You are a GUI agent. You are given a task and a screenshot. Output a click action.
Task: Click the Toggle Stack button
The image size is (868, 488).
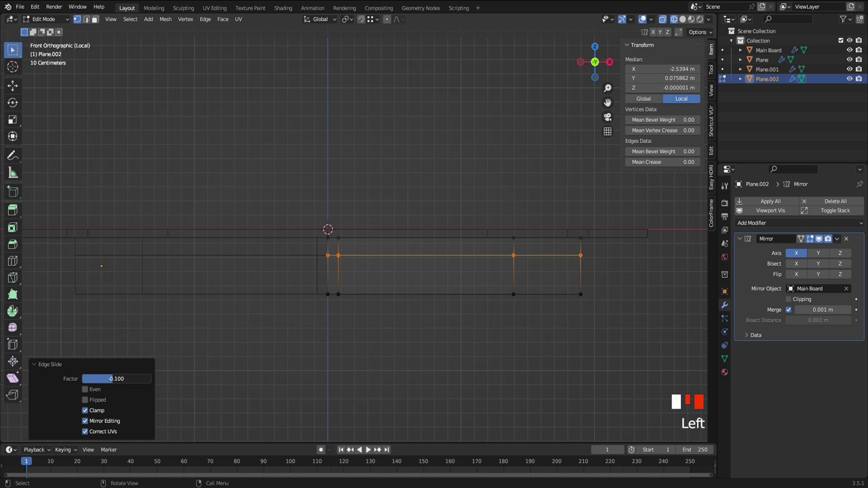[830, 210]
